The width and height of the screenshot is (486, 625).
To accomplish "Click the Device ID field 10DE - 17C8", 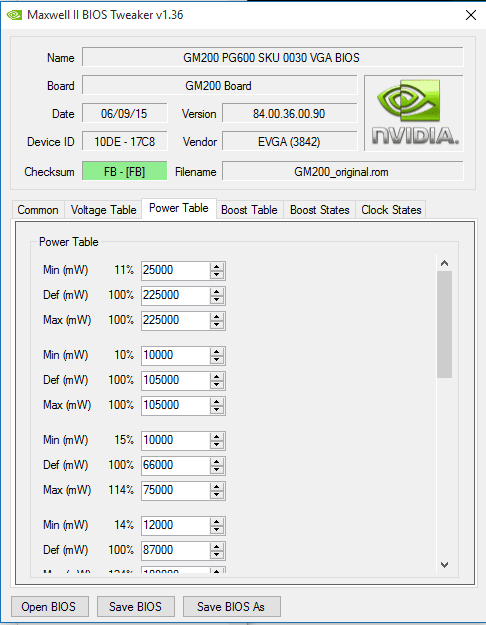I will pyautogui.click(x=125, y=142).
